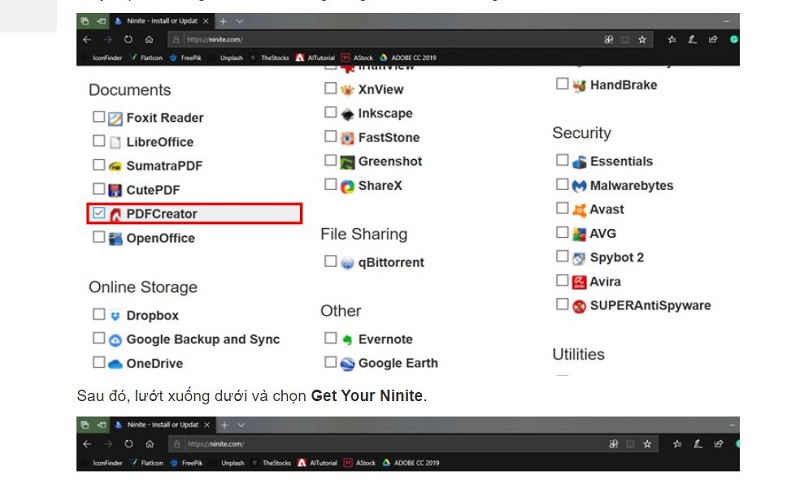Click the Dropbox logo icon
Image resolution: width=800 pixels, height=492 pixels.
coord(115,316)
